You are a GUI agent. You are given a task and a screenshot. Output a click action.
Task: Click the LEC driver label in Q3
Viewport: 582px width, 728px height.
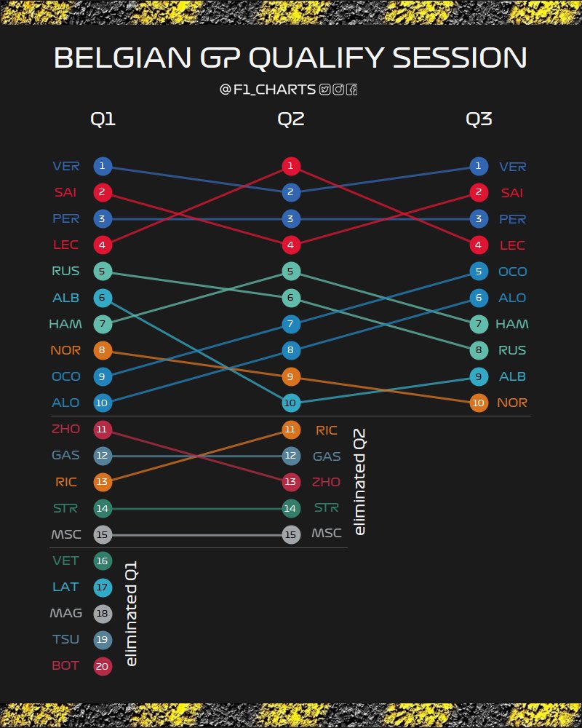pos(512,245)
